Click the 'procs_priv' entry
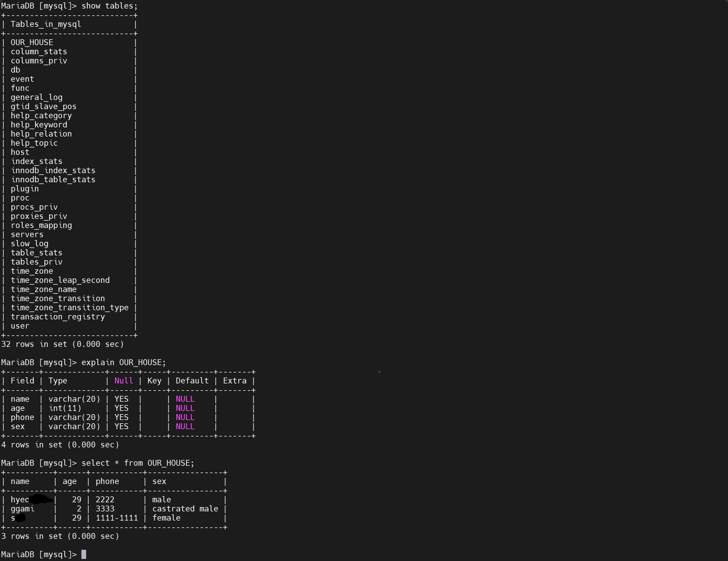The height and width of the screenshot is (561, 728). coord(34,207)
